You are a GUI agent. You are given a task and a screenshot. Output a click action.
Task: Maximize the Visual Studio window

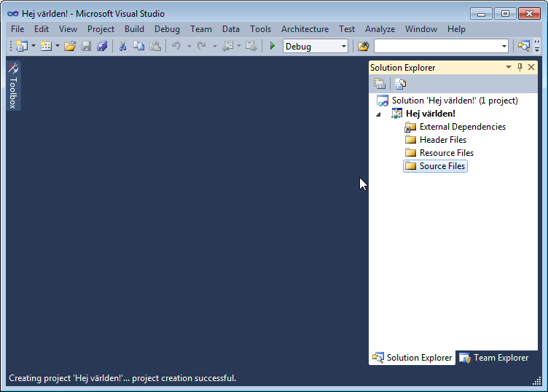[505, 14]
